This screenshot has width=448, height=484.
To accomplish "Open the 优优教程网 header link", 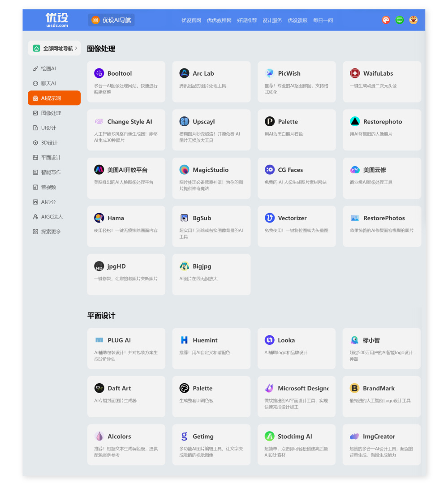I will coord(219,20).
